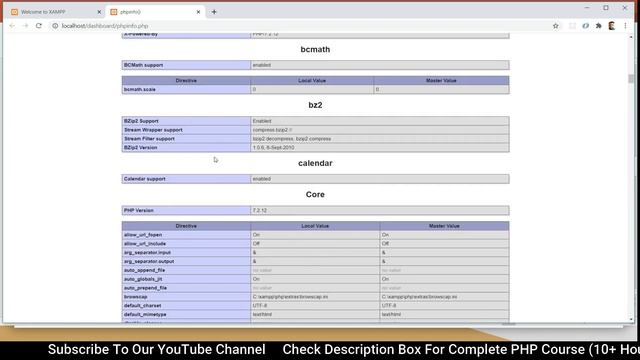Click the Core table Master Value header
This screenshot has height=360, width=640.
(444, 226)
